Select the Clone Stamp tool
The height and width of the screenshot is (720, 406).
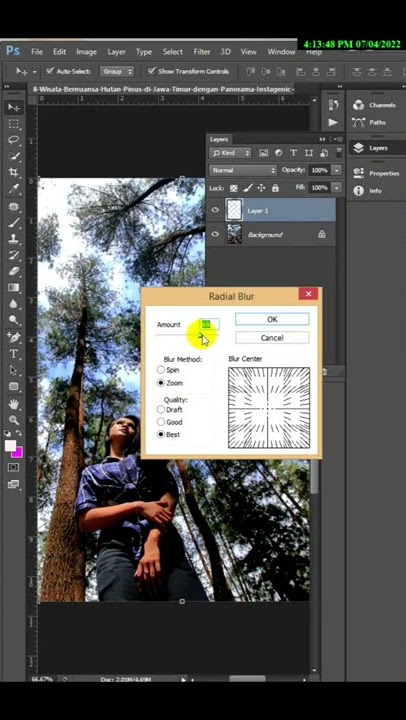pos(13,239)
